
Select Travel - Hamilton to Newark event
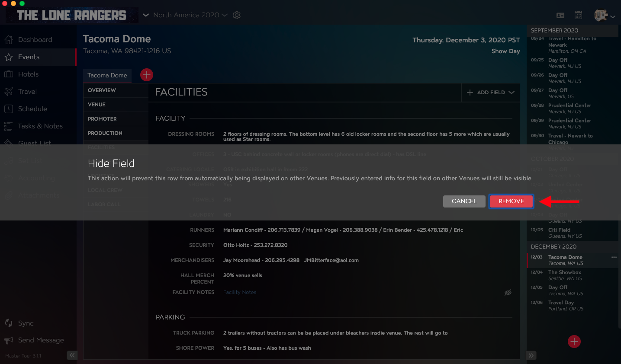pos(572,45)
